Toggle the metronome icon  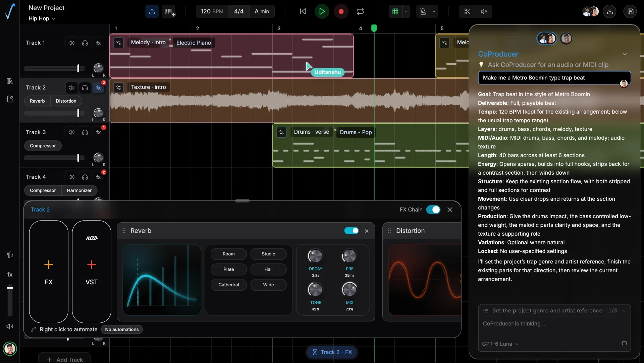pos(423,11)
